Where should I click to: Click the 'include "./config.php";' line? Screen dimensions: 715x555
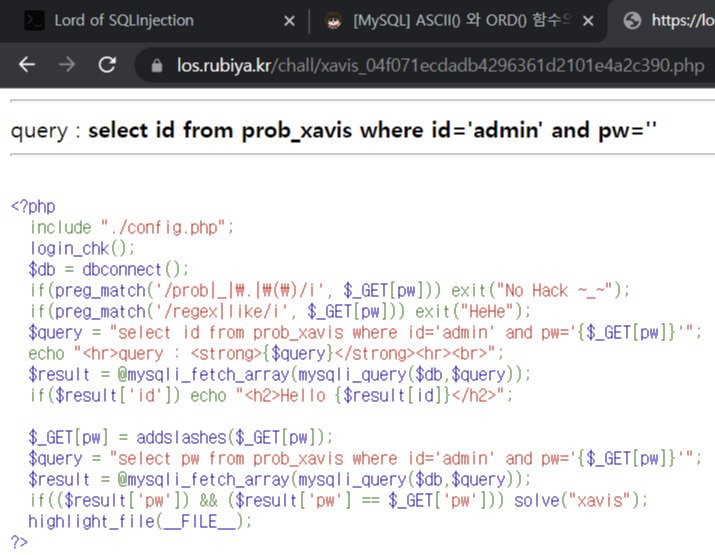pos(132,227)
